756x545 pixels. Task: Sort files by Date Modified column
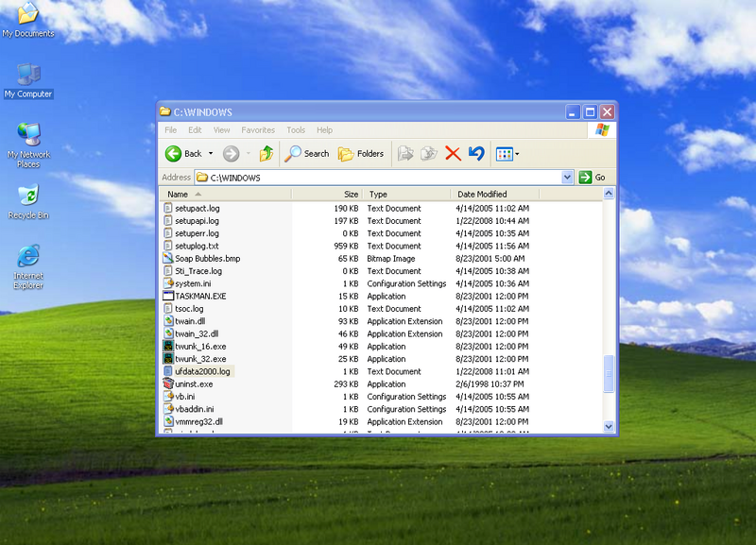[482, 195]
